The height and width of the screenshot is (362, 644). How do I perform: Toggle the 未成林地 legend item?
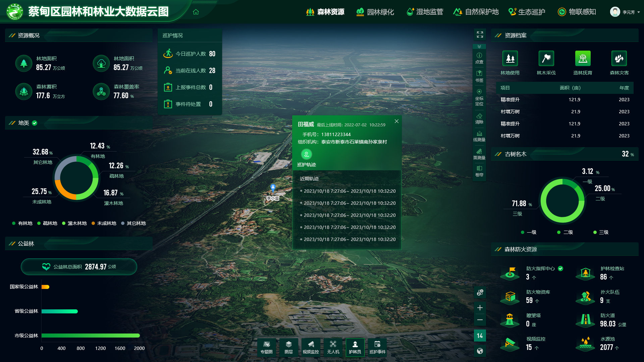pyautogui.click(x=104, y=223)
